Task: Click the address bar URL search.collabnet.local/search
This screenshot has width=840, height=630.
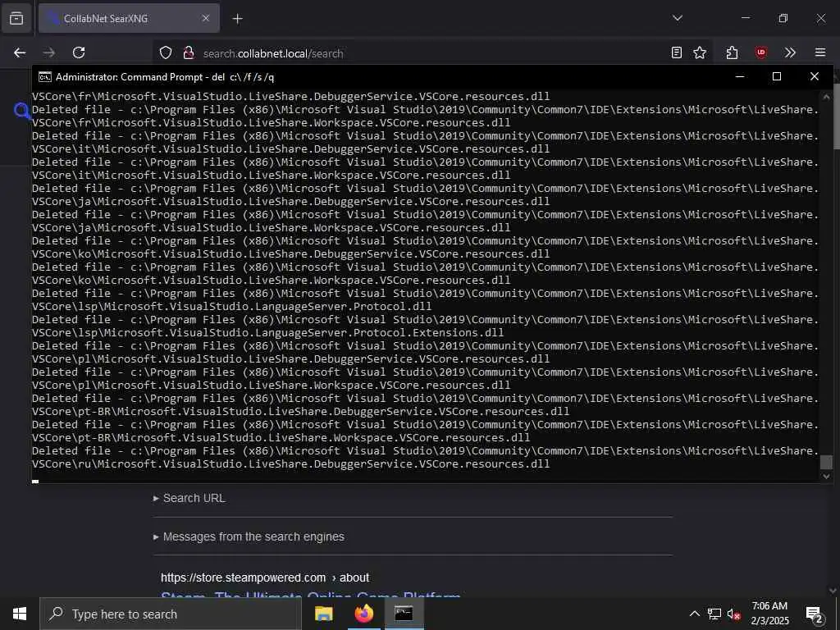Action: tap(273, 53)
